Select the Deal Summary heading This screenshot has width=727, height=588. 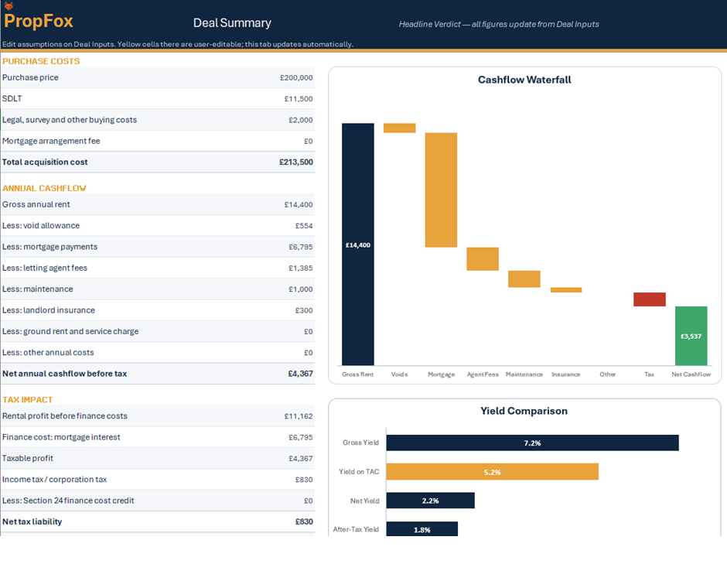[x=232, y=22]
